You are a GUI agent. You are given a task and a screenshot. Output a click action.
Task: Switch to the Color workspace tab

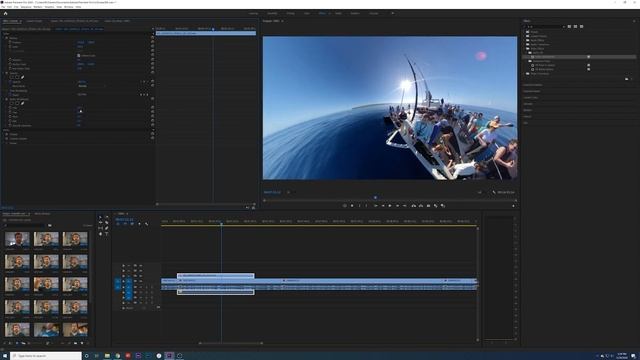(307, 13)
